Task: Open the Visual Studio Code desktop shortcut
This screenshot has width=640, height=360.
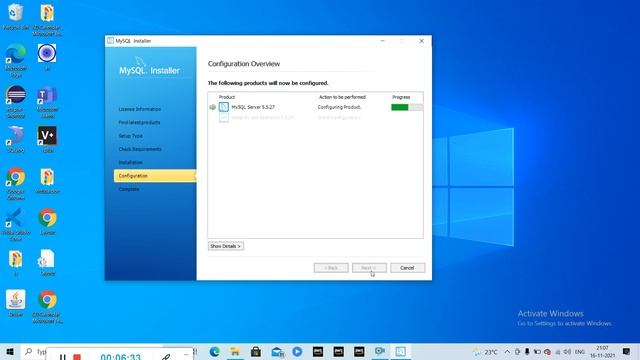Action: click(x=16, y=224)
